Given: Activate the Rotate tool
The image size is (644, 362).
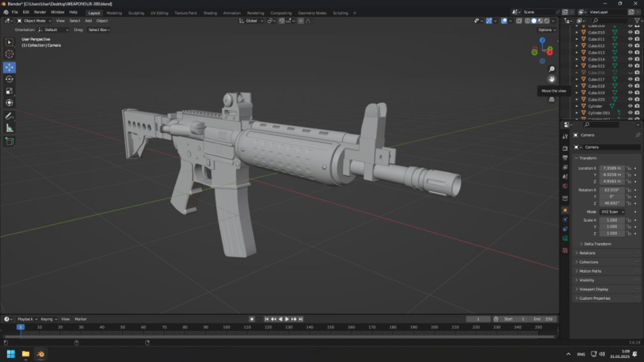Looking at the screenshot, I should [10, 79].
